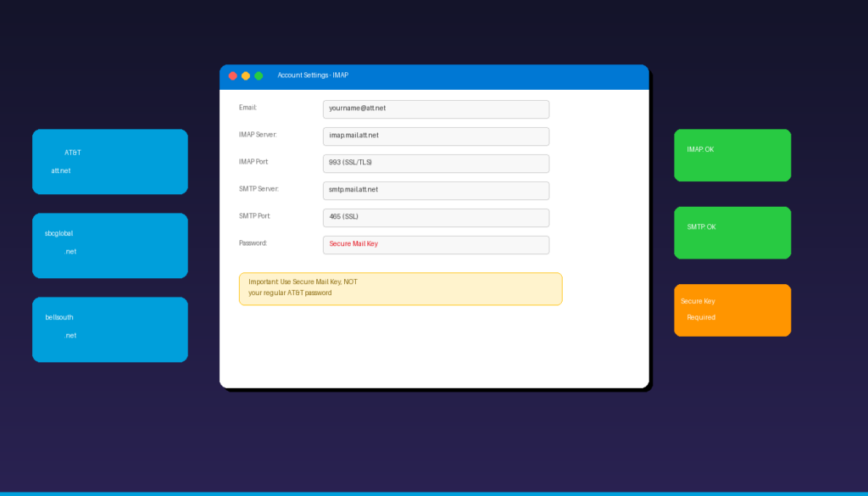Click the Email field with yourname@att.net
The height and width of the screenshot is (496, 868).
pos(436,109)
